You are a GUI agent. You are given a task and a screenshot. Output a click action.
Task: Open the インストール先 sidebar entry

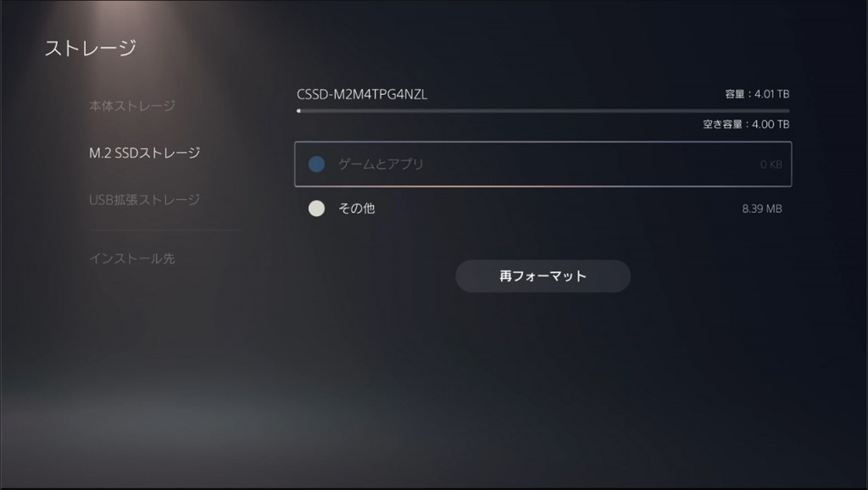point(131,258)
